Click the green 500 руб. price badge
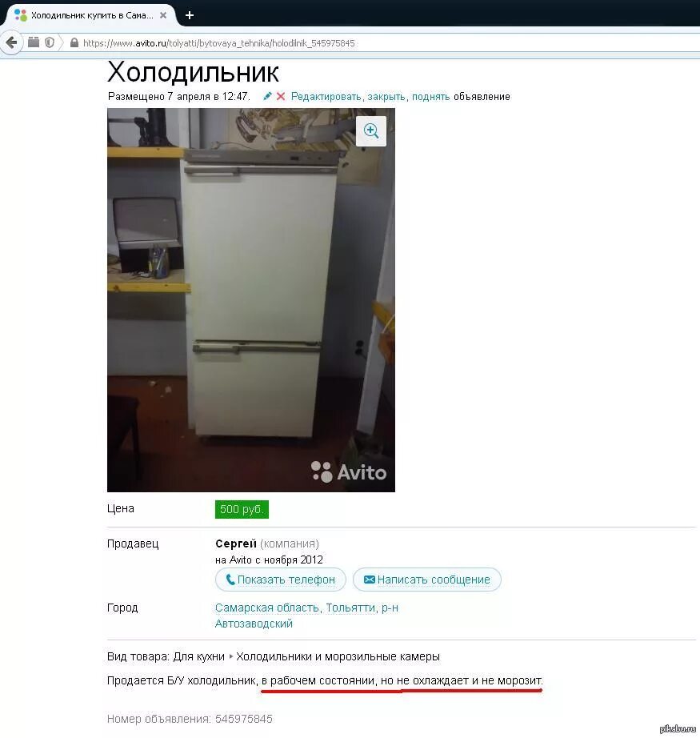Screen dimensions: 700x738 click(242, 509)
